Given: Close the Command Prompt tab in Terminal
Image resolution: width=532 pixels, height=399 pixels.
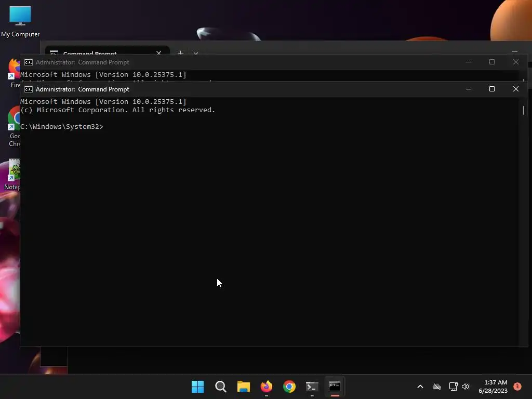Looking at the screenshot, I should pyautogui.click(x=159, y=52).
